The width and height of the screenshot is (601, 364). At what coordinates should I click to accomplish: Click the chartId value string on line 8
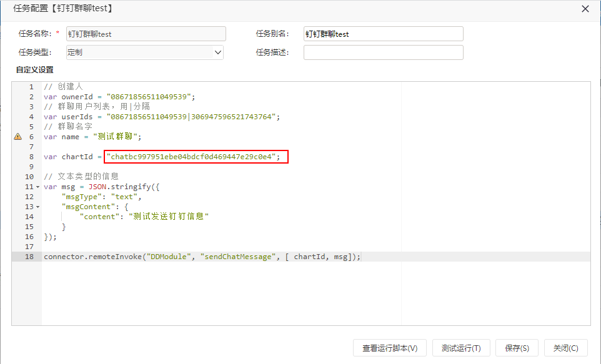pos(191,156)
